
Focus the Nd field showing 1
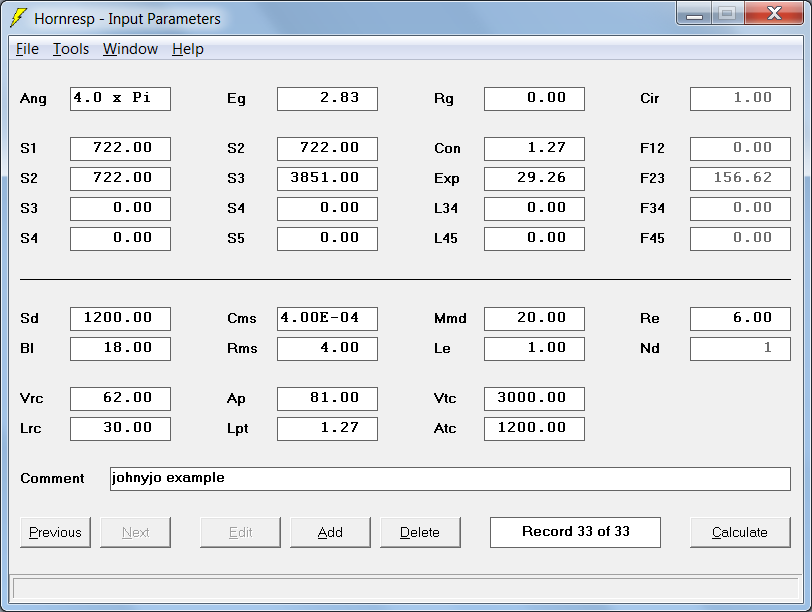pyautogui.click(x=741, y=349)
